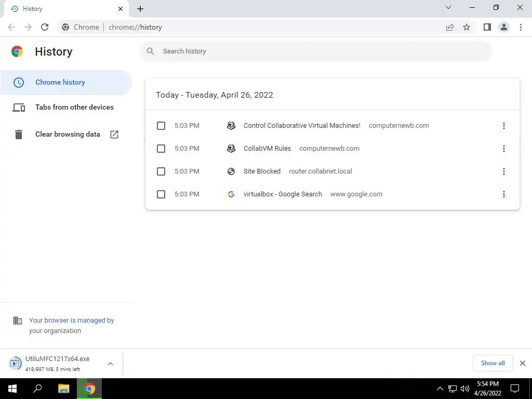The width and height of the screenshot is (532, 399).
Task: Open new tab with plus button
Action: 140,9
